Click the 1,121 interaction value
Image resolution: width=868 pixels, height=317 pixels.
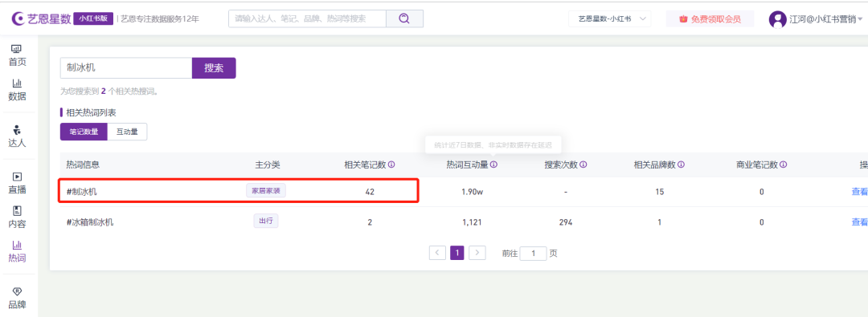473,221
